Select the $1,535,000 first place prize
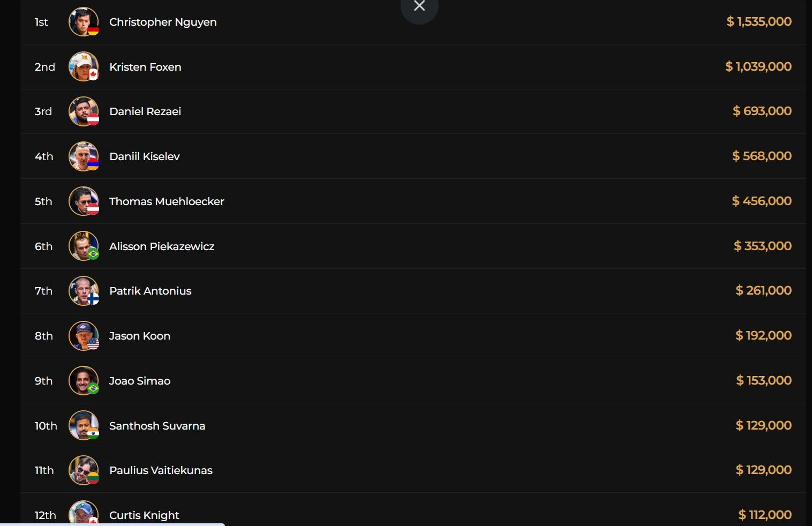 759,21
